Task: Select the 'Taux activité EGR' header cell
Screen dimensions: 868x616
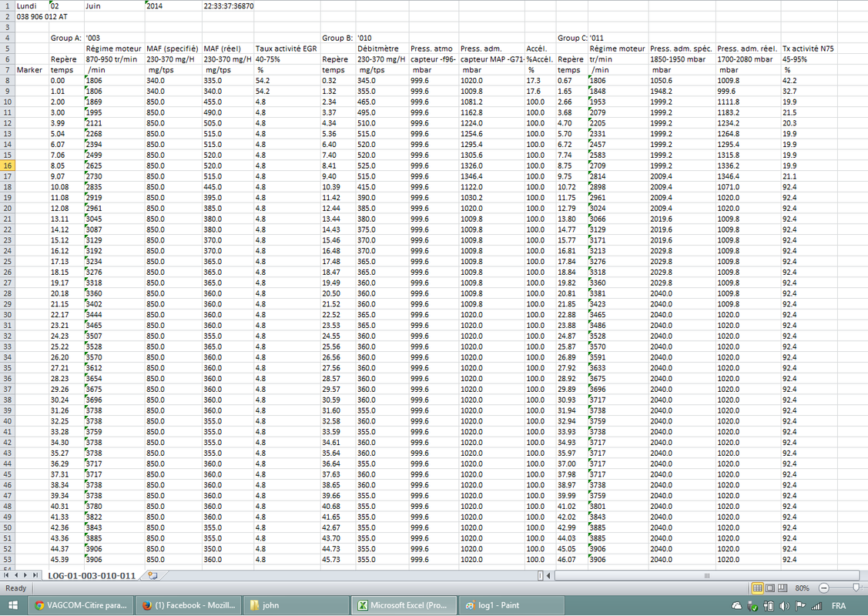Action: pos(287,49)
